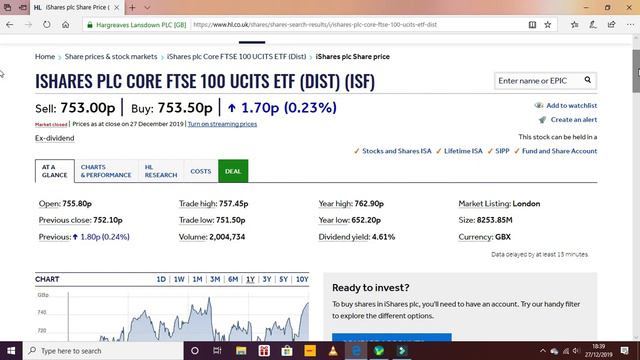Refresh the page with reload icon

pos(47,25)
